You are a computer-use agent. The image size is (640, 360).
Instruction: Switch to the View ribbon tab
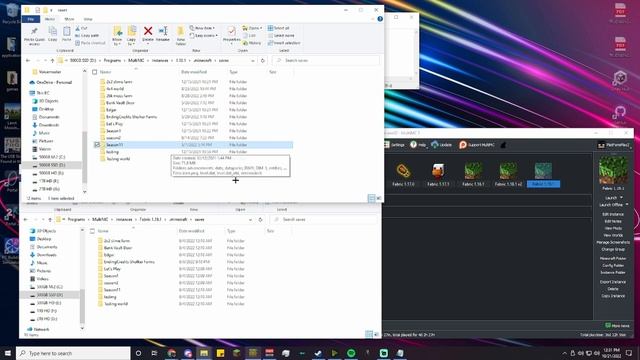pyautogui.click(x=88, y=19)
